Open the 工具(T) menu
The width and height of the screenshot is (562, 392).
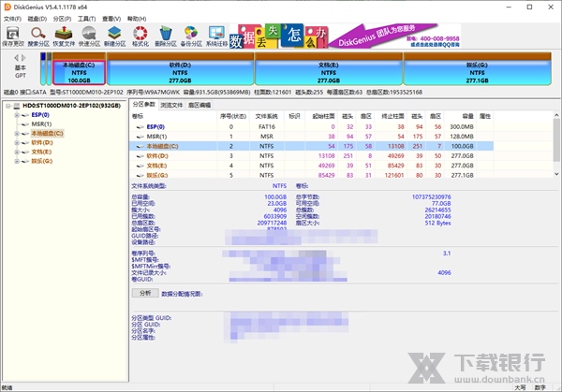[x=86, y=18]
